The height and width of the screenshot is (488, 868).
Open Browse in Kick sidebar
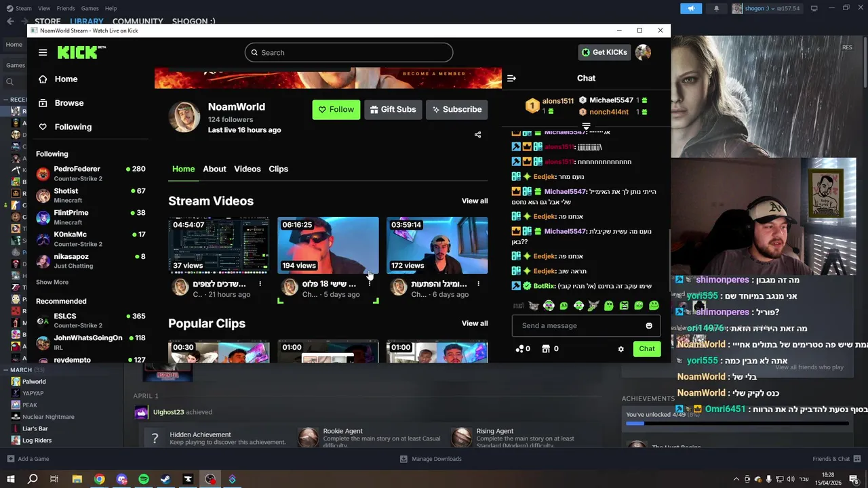pos(68,103)
